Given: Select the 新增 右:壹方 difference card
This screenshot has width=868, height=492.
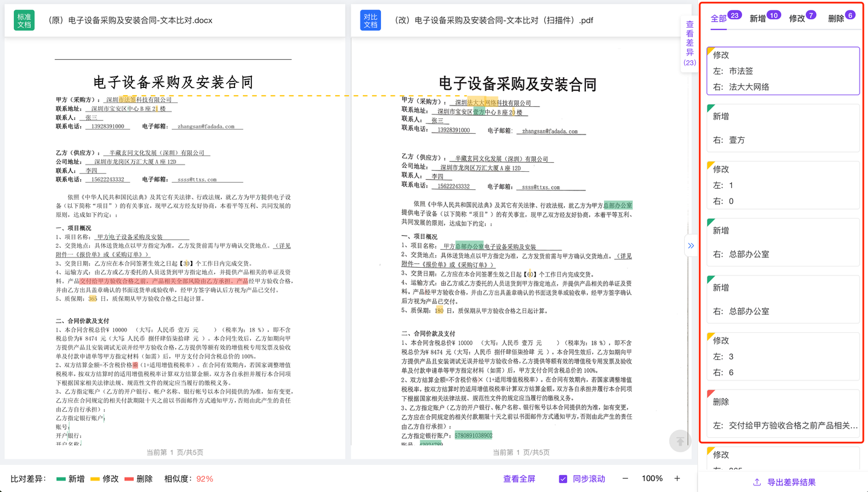Looking at the screenshot, I should pyautogui.click(x=782, y=127).
